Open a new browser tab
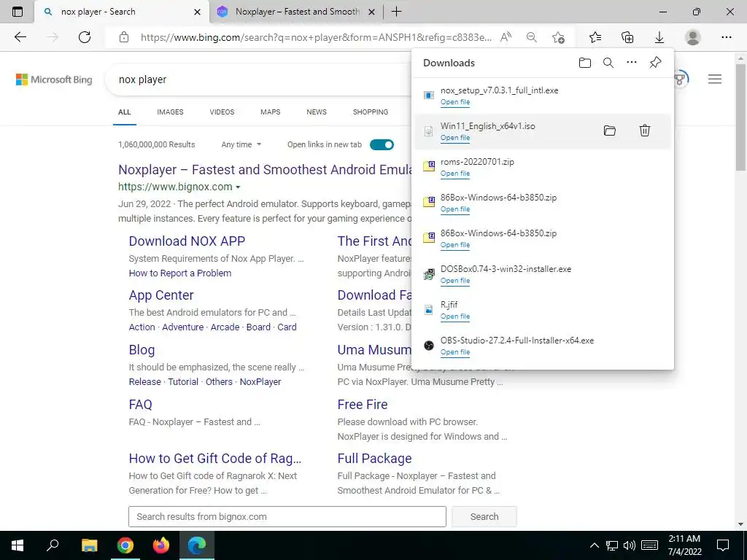Image resolution: width=747 pixels, height=560 pixels. pos(396,12)
